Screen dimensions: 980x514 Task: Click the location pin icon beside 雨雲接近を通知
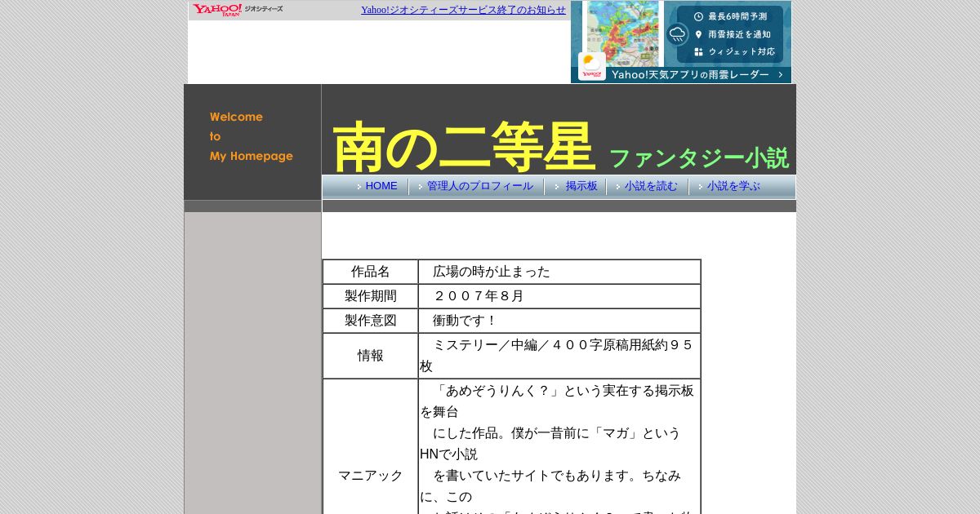(698, 34)
